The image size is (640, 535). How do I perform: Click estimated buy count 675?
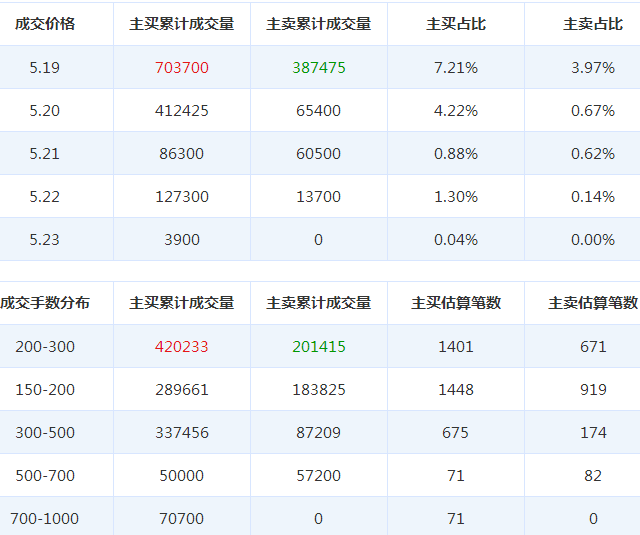point(456,433)
